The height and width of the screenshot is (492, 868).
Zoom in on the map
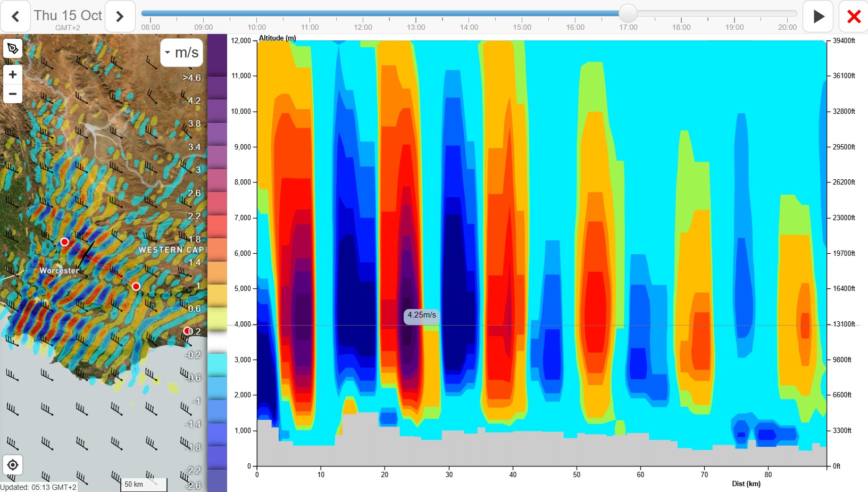click(x=13, y=74)
